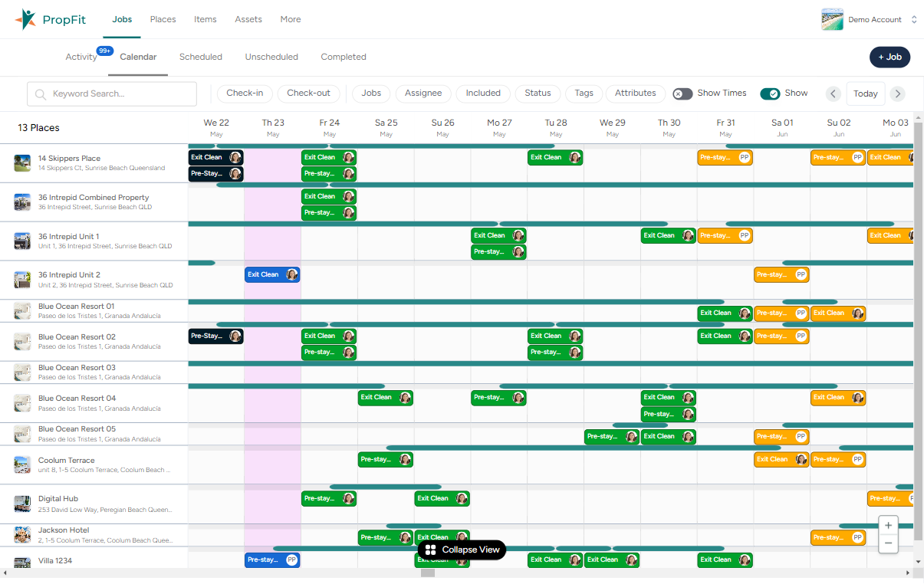Image resolution: width=924 pixels, height=584 pixels.
Task: Disable the Show Times toggle
Action: click(x=682, y=93)
